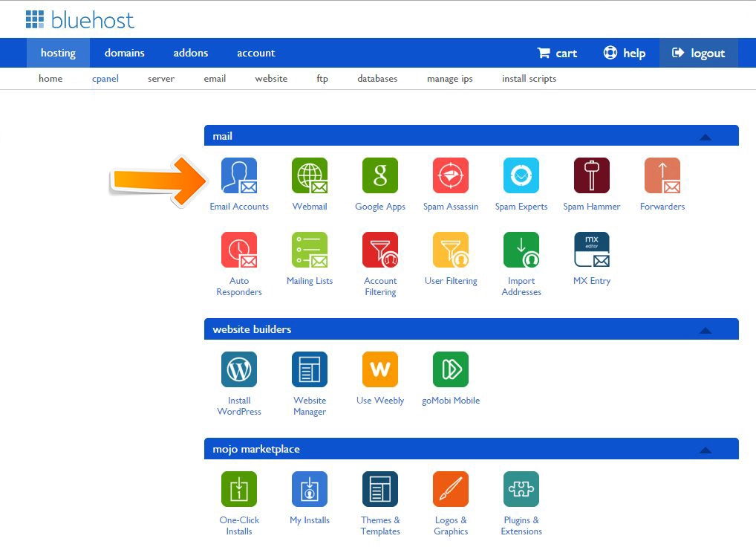
Task: Open the Auto Responders icon
Action: point(239,250)
